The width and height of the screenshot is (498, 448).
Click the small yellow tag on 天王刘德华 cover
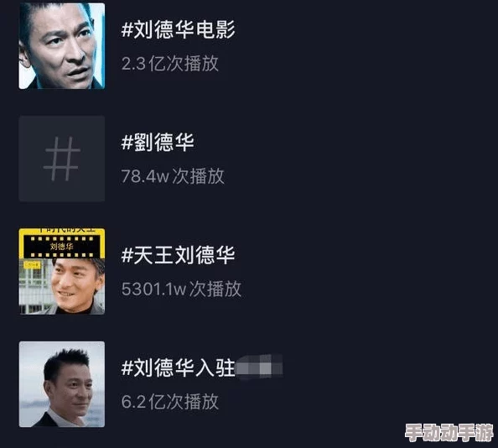coord(32,264)
